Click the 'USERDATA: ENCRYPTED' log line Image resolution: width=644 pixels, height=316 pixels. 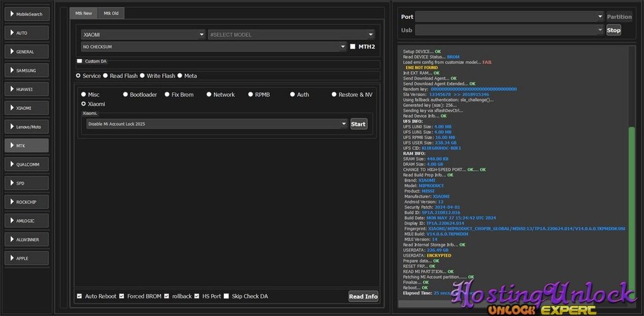click(x=427, y=255)
